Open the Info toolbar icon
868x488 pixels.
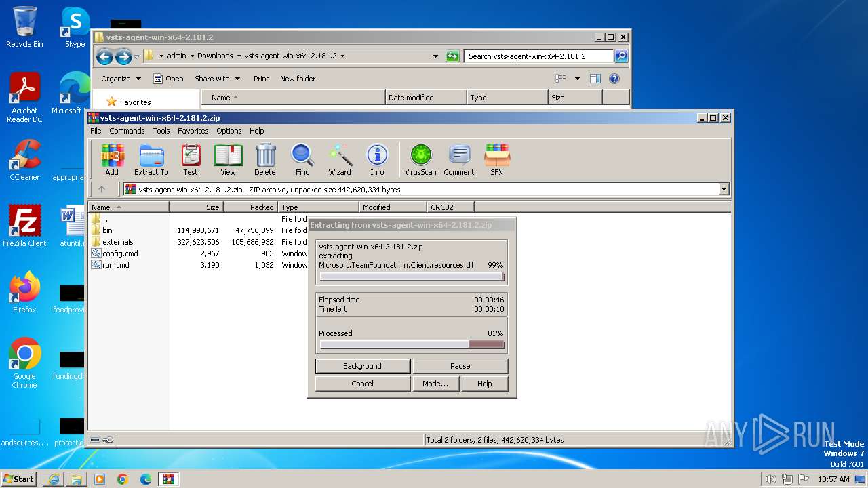point(377,160)
